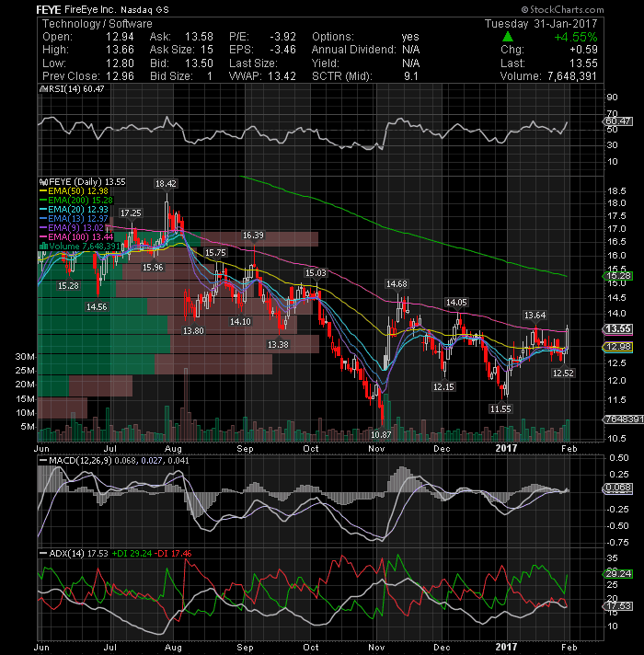Image resolution: width=644 pixels, height=655 pixels.
Task: Click the Last value 13.55 in header
Action: (583, 63)
